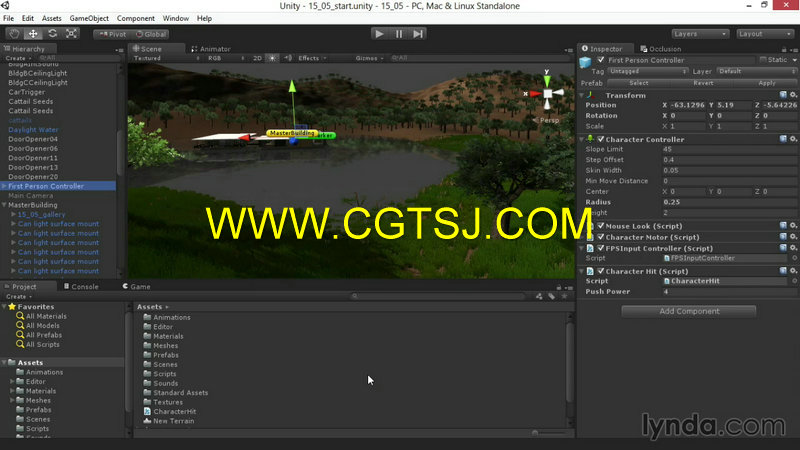Screen dimensions: 800x450
Task: Open the RGB render mode dropdown
Action: point(226,58)
